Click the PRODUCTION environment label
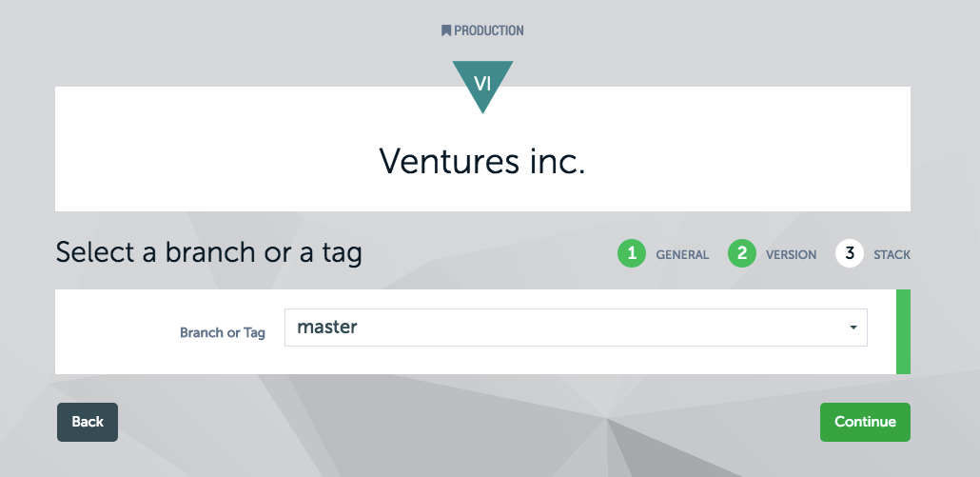The image size is (980, 477). 488,30
